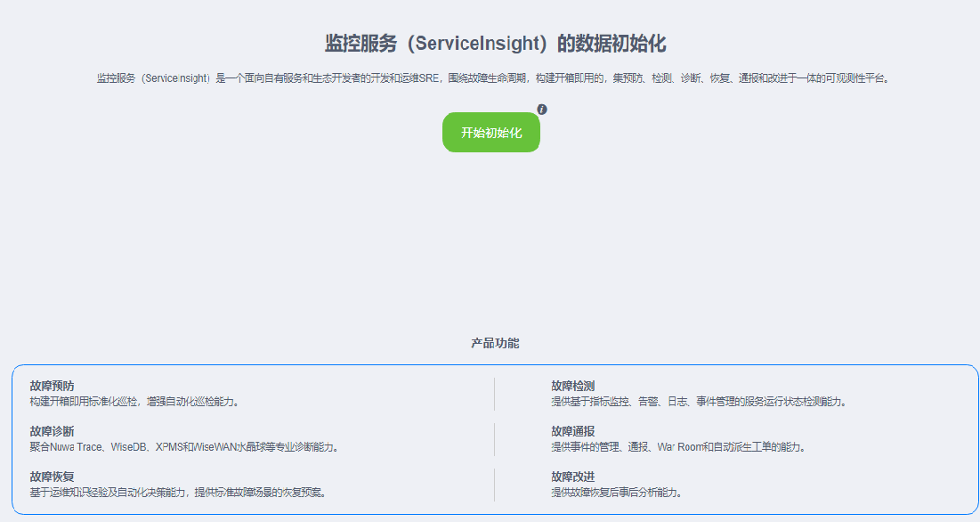Select the 故障诊断 feature title

(x=52, y=431)
